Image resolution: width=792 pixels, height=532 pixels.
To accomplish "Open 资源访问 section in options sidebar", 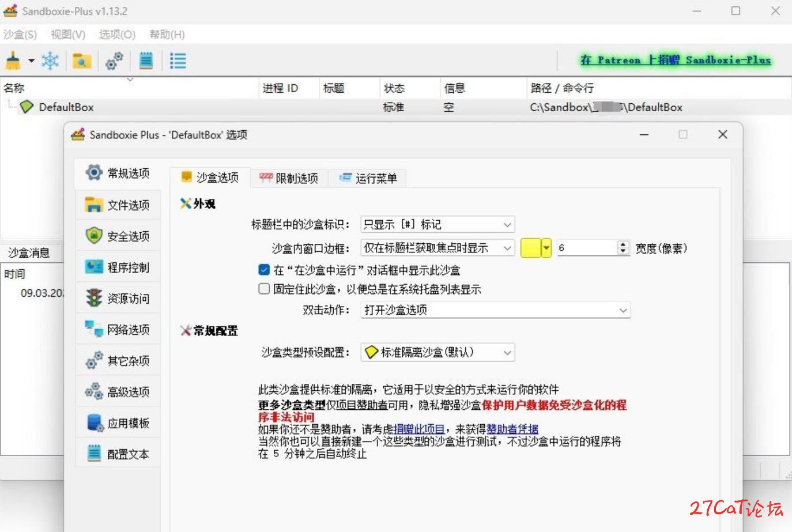I will 118,298.
